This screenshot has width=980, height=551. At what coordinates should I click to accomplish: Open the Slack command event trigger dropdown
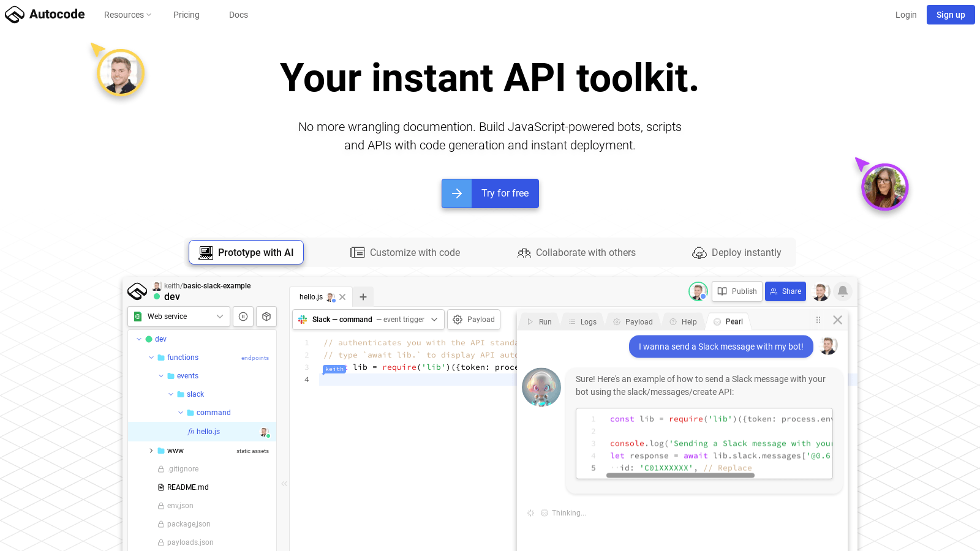click(x=368, y=320)
